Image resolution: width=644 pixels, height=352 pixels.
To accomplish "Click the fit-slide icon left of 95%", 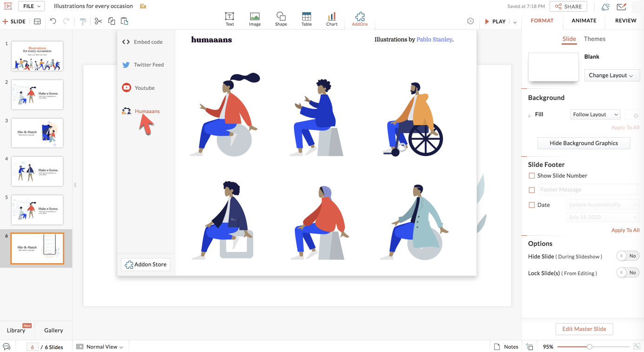I will coord(530,347).
